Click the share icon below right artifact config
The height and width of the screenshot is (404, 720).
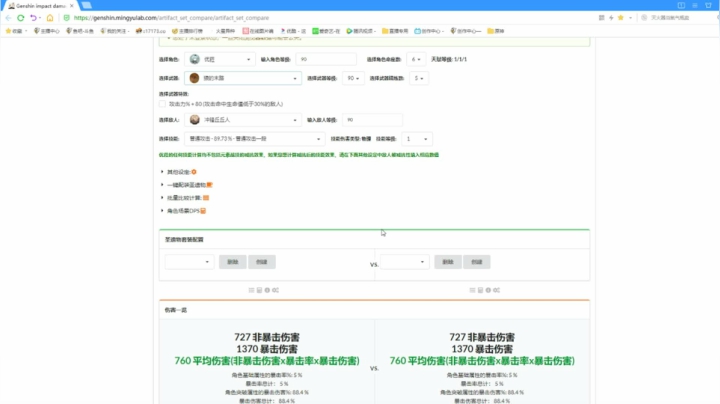[x=496, y=290]
